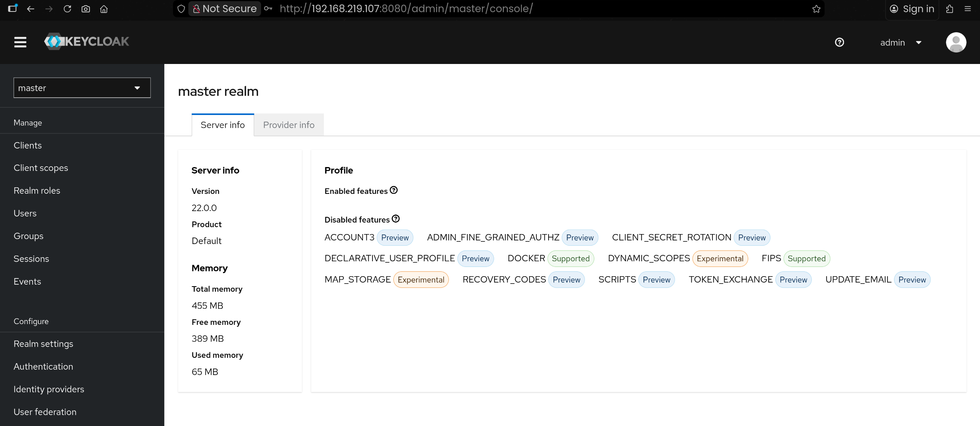Click Enabled features help icon

pyautogui.click(x=394, y=190)
